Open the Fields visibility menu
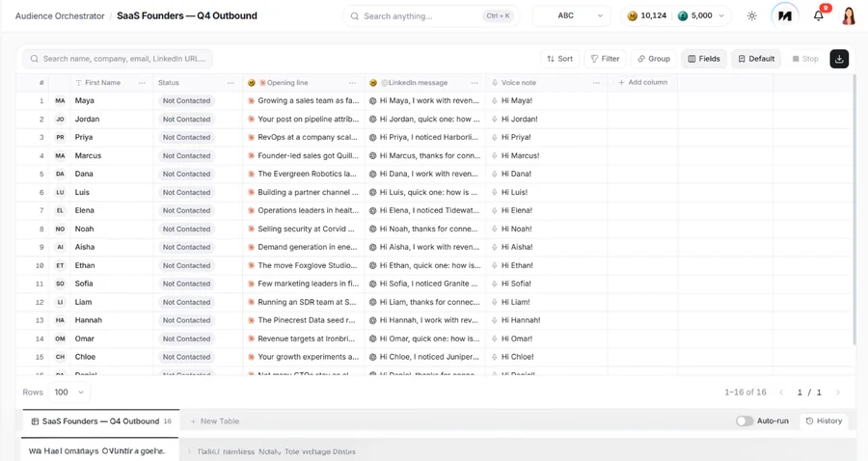This screenshot has width=868, height=461. click(704, 59)
